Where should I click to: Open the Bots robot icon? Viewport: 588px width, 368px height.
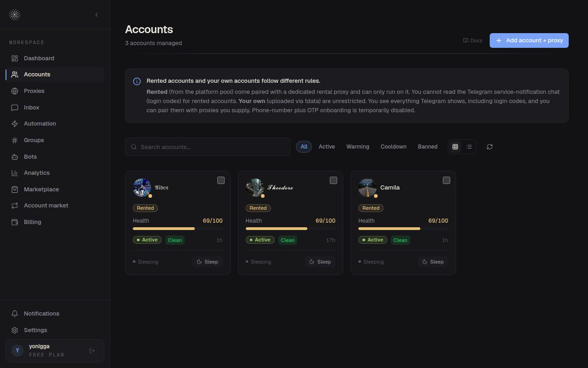15,157
